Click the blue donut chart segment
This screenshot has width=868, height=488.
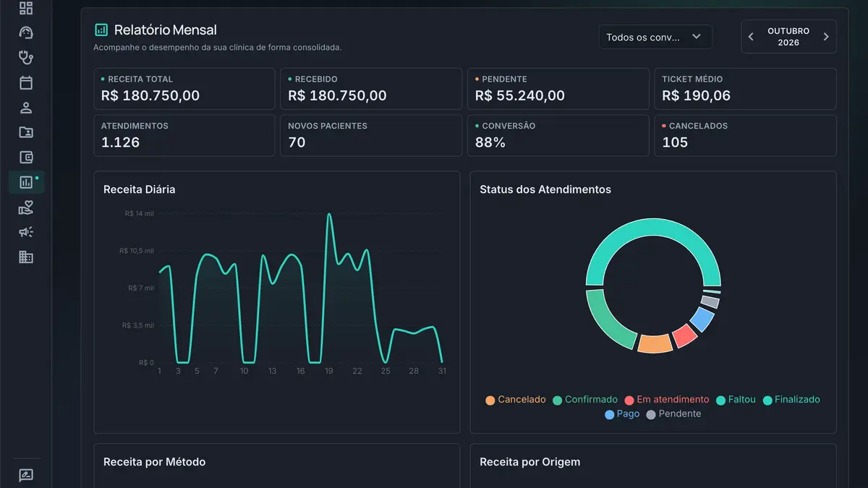pyautogui.click(x=702, y=319)
